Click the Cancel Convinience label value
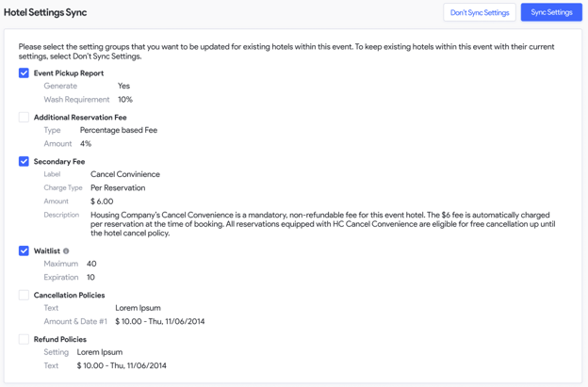588x387 pixels. click(x=125, y=174)
